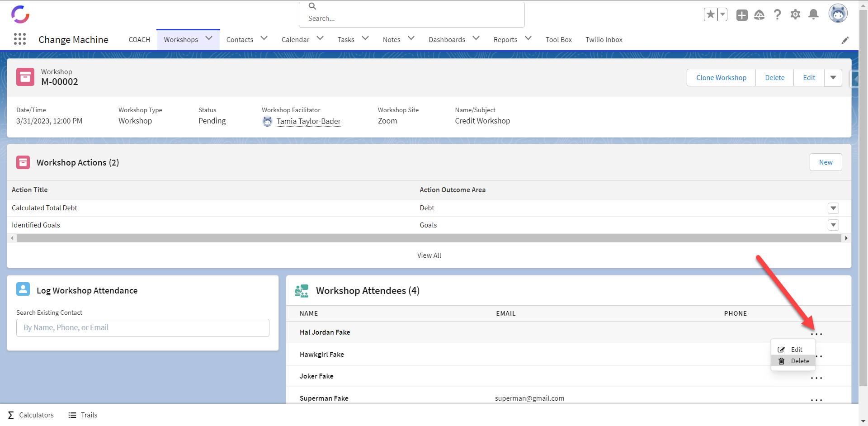Open the Notifications bell icon

click(x=813, y=14)
